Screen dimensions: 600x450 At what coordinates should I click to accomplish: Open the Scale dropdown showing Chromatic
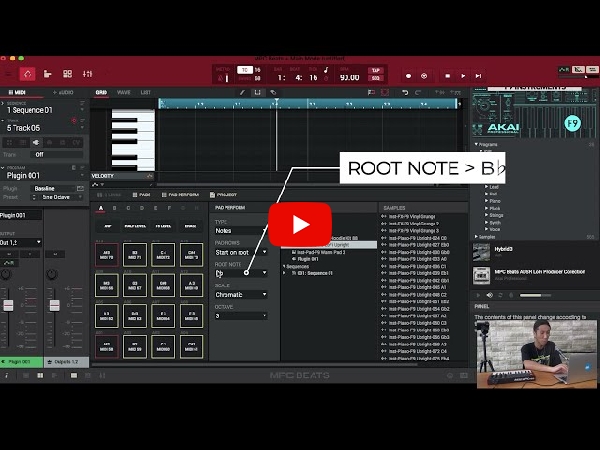(x=241, y=295)
